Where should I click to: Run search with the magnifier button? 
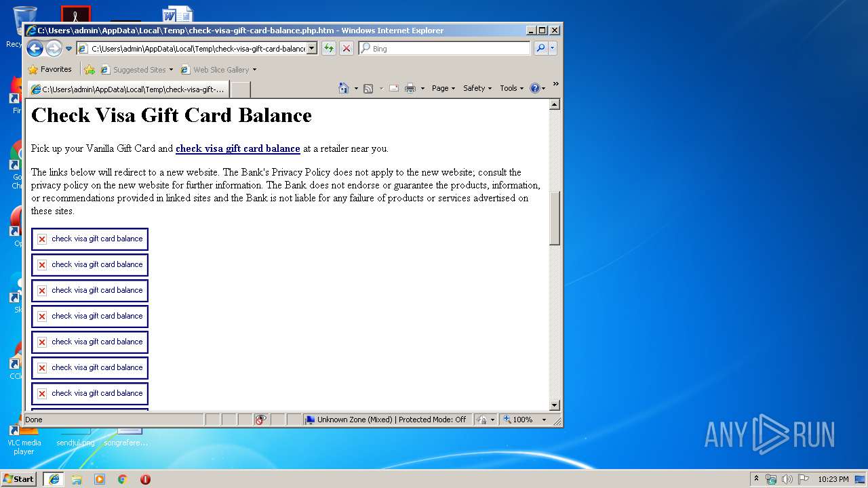point(540,48)
